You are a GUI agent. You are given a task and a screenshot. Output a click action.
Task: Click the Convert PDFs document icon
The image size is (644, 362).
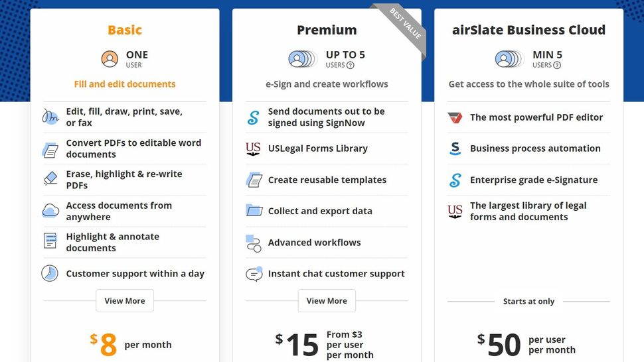click(x=51, y=149)
